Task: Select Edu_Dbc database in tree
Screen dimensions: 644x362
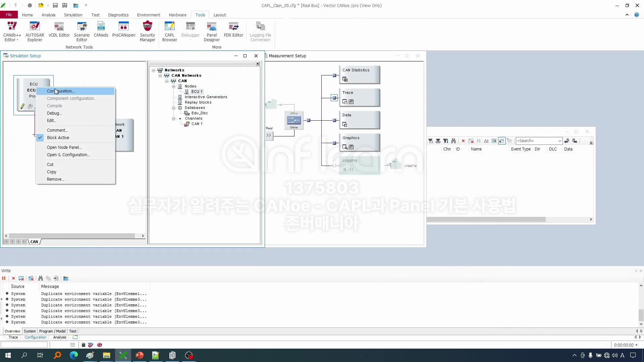Action: point(200,113)
